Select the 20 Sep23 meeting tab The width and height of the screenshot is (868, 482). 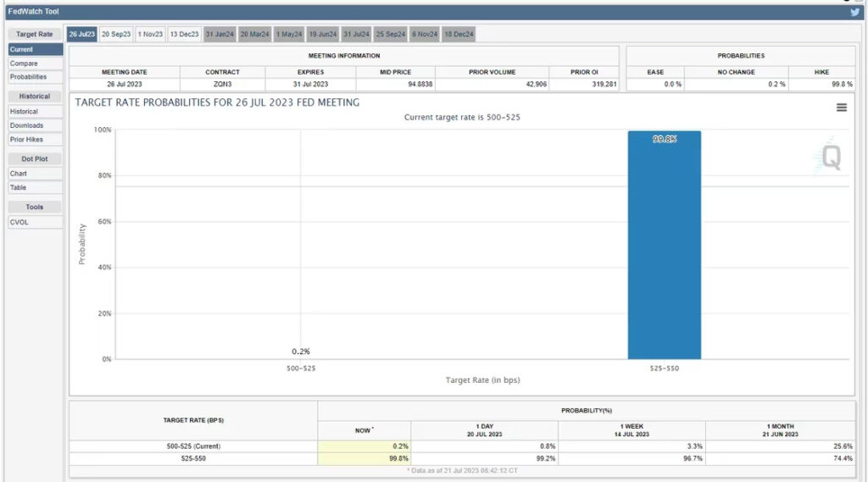click(x=116, y=35)
